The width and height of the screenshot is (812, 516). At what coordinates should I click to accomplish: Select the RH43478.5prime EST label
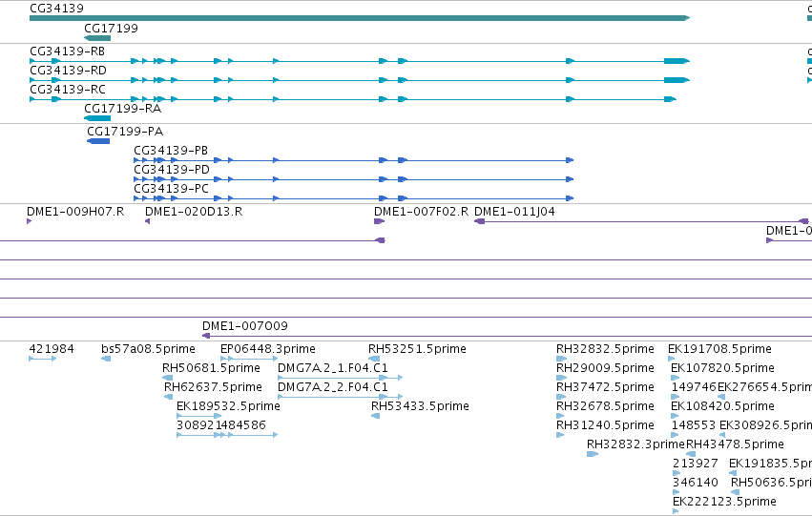tap(736, 444)
